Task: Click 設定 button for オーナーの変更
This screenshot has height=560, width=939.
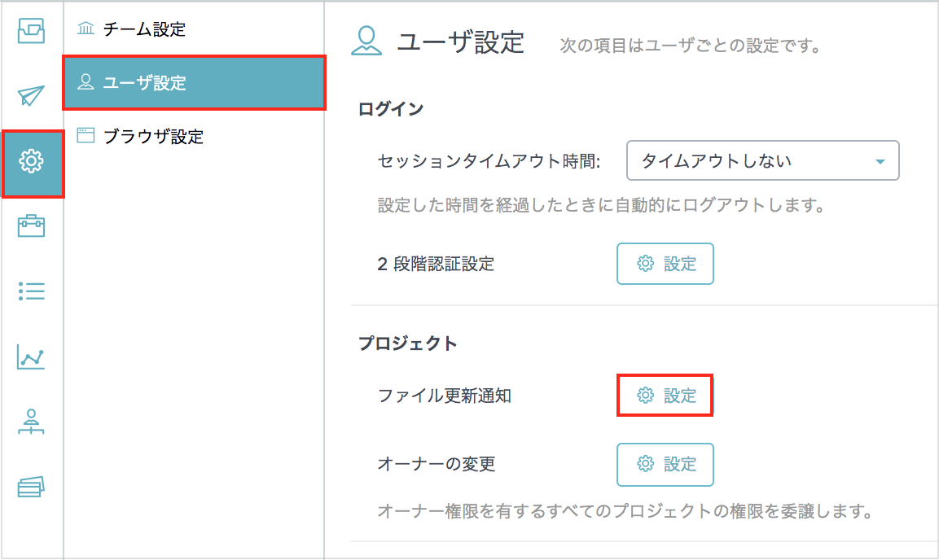Action: point(665,464)
